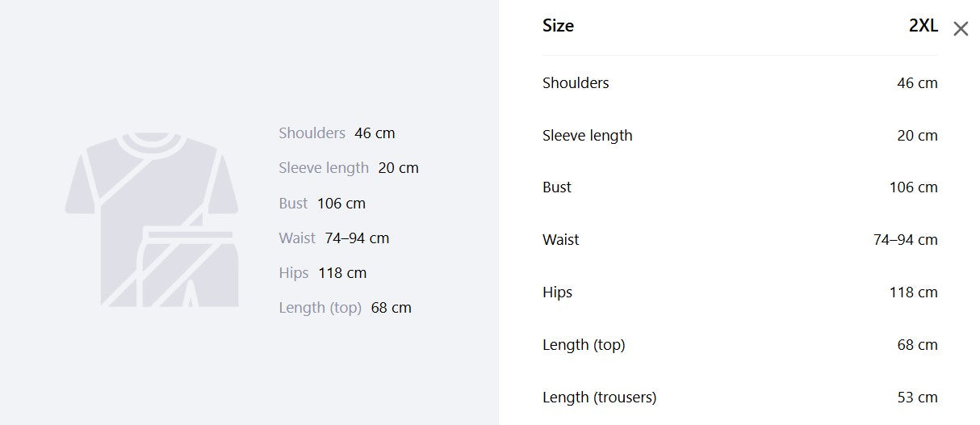Click the Bust row in the table
This screenshot has height=425, width=980.
tap(740, 187)
